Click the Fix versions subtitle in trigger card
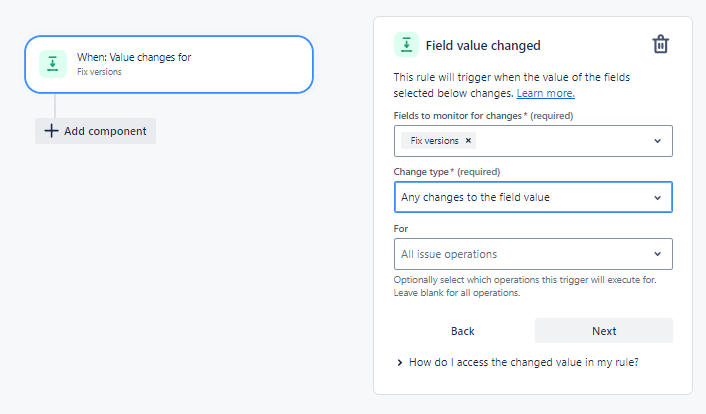 pos(99,72)
